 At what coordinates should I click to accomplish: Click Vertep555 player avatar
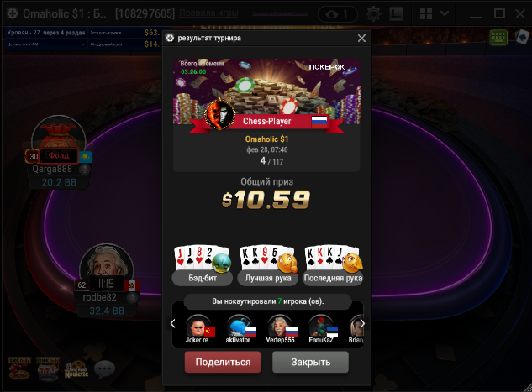coord(280,326)
